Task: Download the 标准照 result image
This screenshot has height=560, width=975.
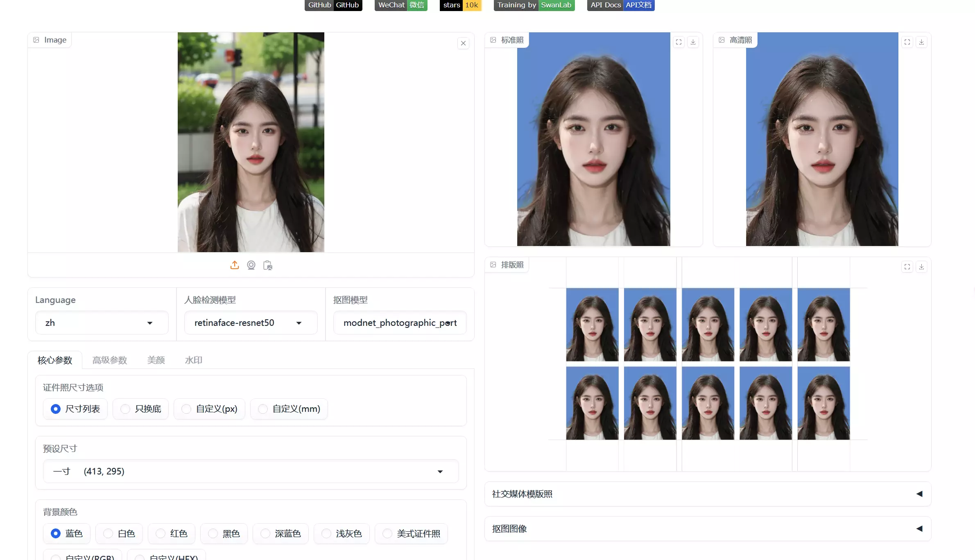Action: pyautogui.click(x=693, y=42)
